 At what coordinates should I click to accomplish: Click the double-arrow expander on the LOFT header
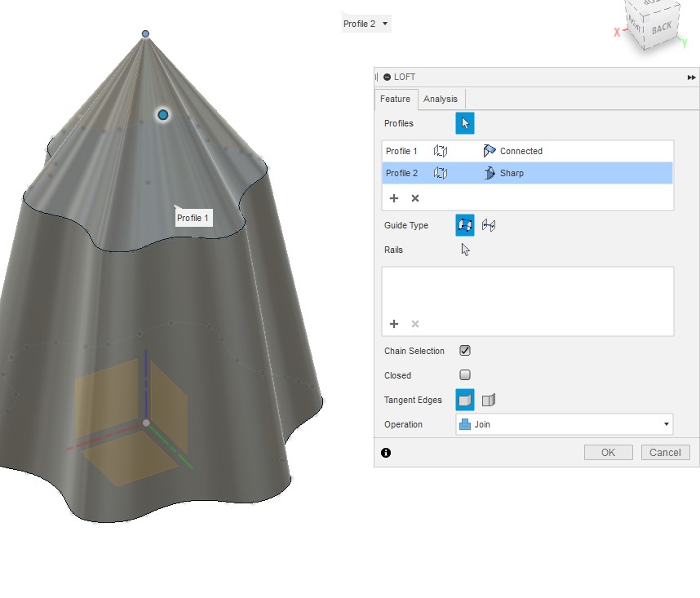pyautogui.click(x=689, y=77)
